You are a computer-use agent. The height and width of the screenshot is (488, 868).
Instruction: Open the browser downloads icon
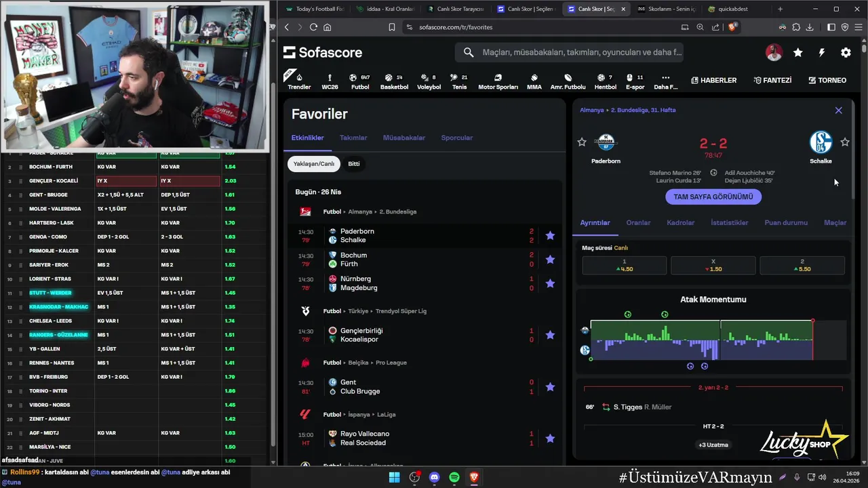pyautogui.click(x=809, y=27)
